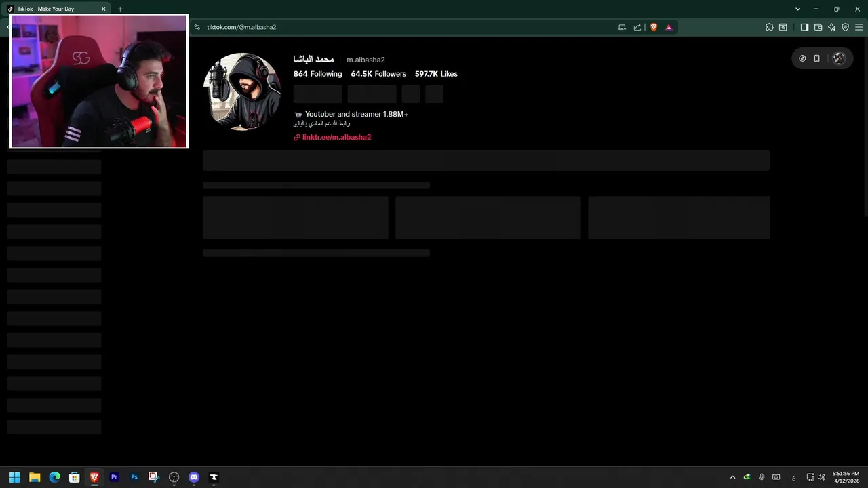
Task: Click the m.albasha2 username text
Action: tap(366, 60)
